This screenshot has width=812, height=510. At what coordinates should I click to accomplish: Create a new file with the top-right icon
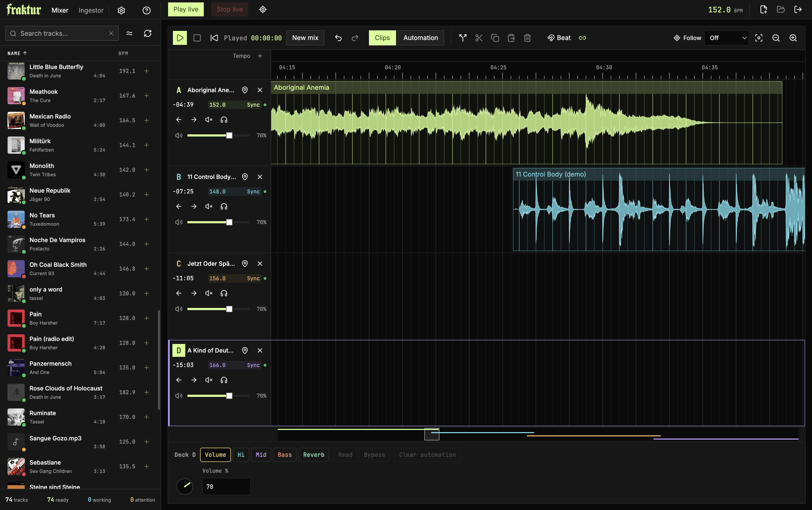point(763,9)
